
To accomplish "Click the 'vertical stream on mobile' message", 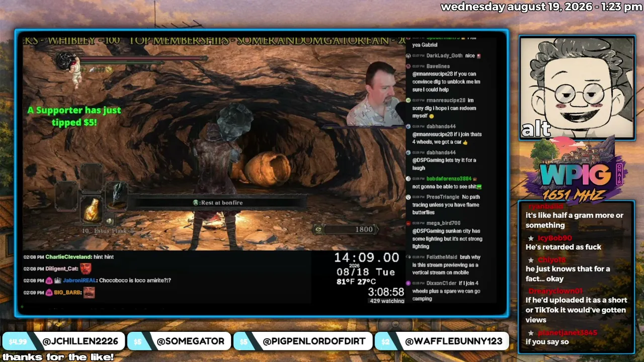I will tap(446, 265).
